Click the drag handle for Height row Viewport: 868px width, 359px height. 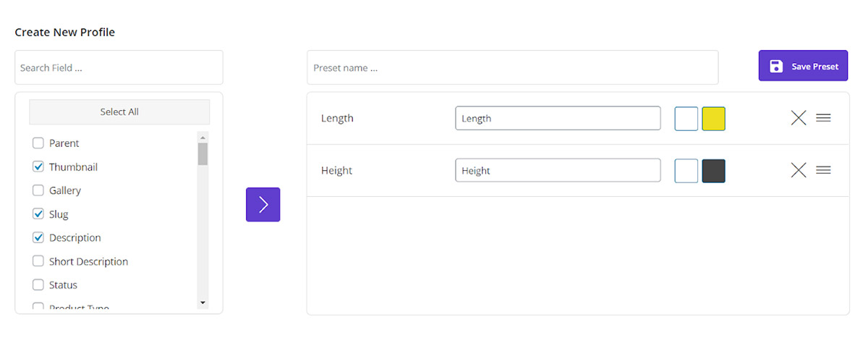point(823,170)
